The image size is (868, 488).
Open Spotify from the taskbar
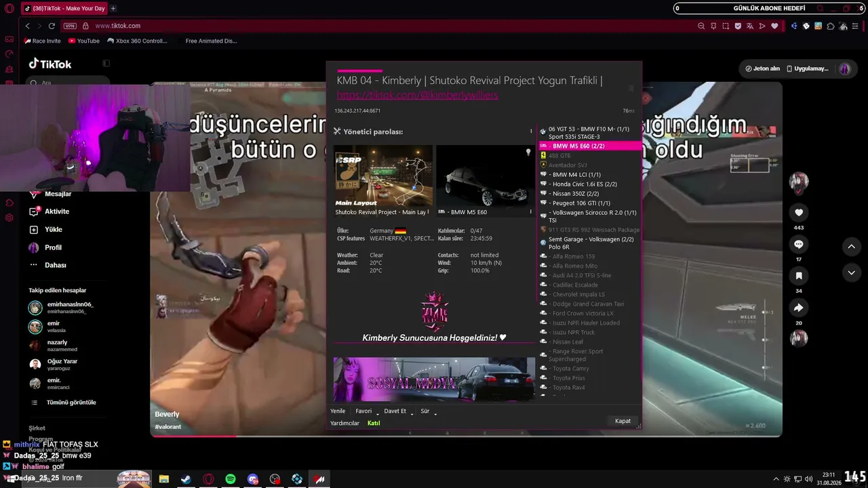tap(231, 479)
